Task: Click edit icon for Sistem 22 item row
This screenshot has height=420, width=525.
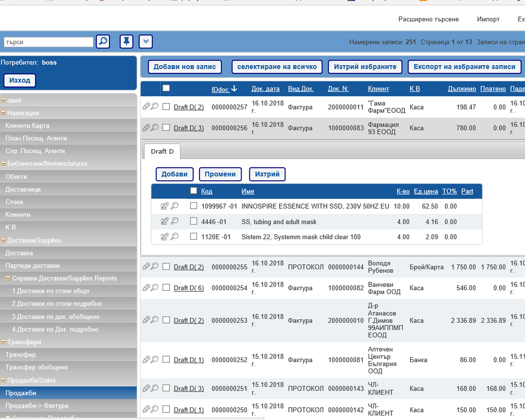Action: (164, 237)
